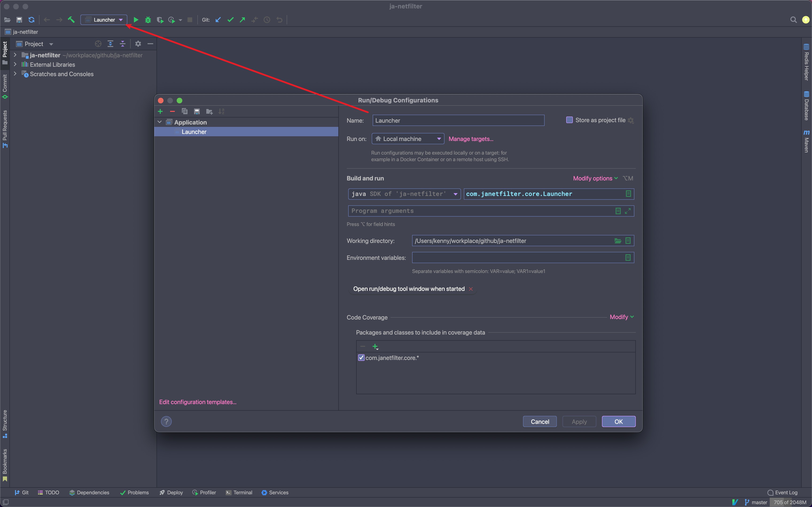Click the Open folder icon in main toolbar
This screenshot has height=507, width=812.
[x=7, y=20]
